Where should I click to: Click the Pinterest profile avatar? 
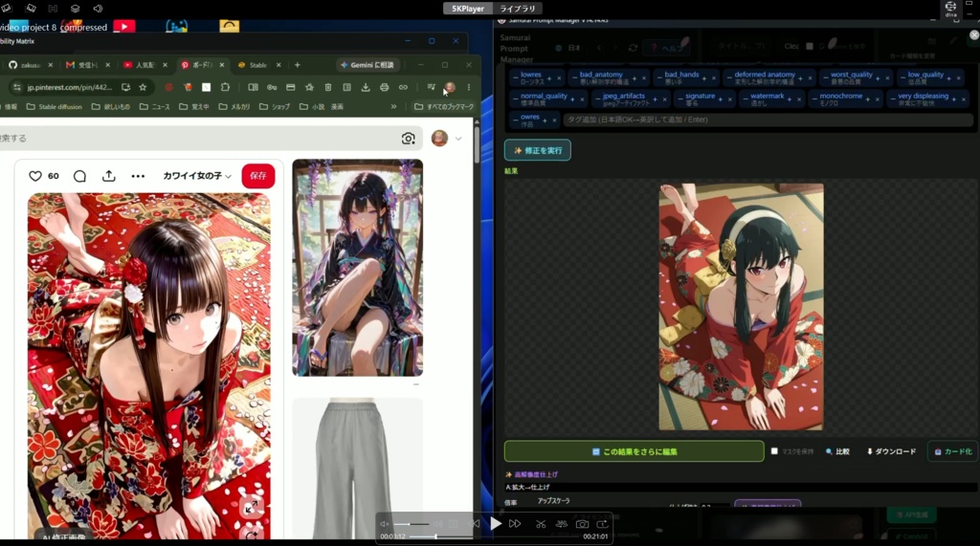pyautogui.click(x=439, y=138)
